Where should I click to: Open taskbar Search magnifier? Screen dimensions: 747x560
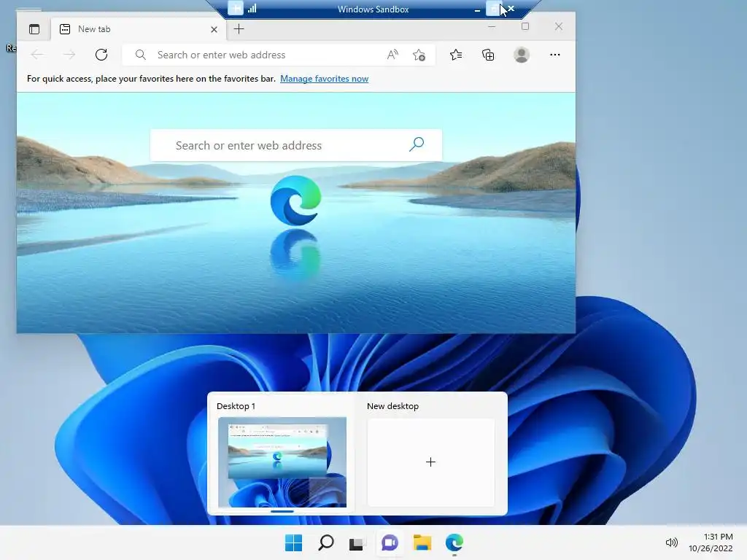click(326, 542)
